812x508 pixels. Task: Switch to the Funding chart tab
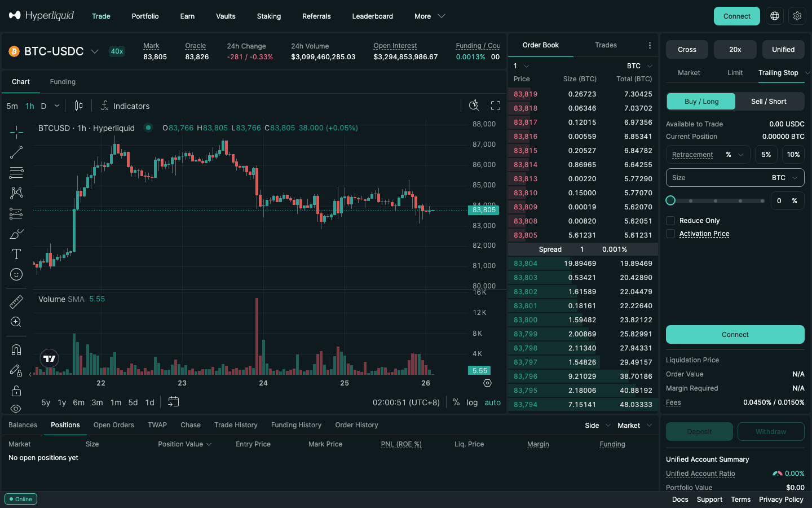tap(63, 82)
